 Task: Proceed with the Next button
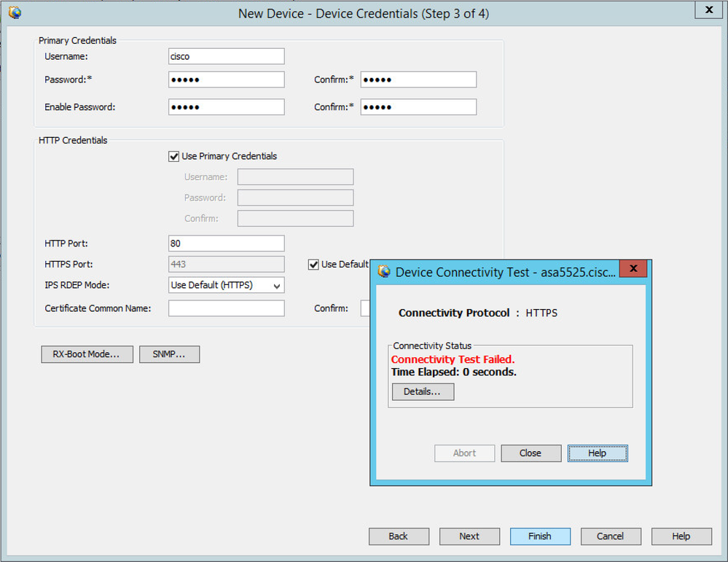click(x=469, y=536)
